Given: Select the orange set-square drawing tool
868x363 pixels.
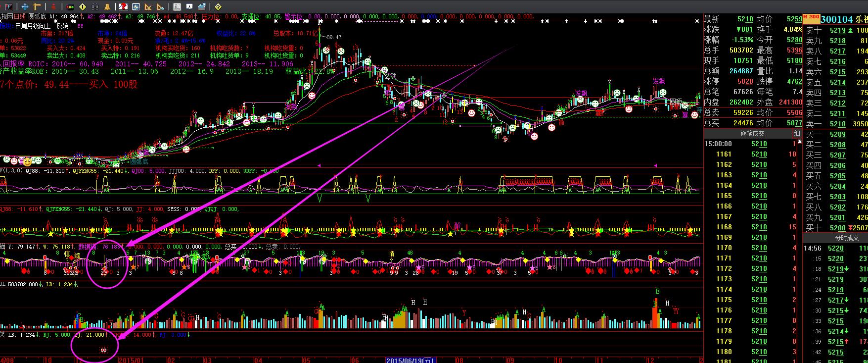Looking at the screenshot, I should point(148,7).
